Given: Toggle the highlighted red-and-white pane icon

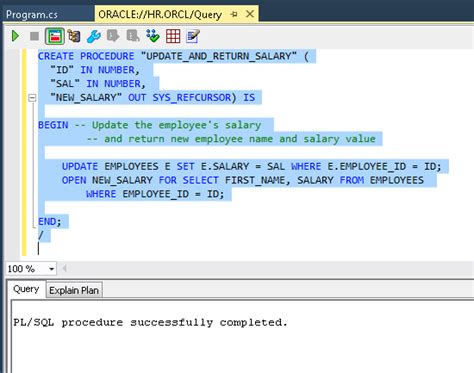Looking at the screenshot, I should pyautogui.click(x=55, y=36).
